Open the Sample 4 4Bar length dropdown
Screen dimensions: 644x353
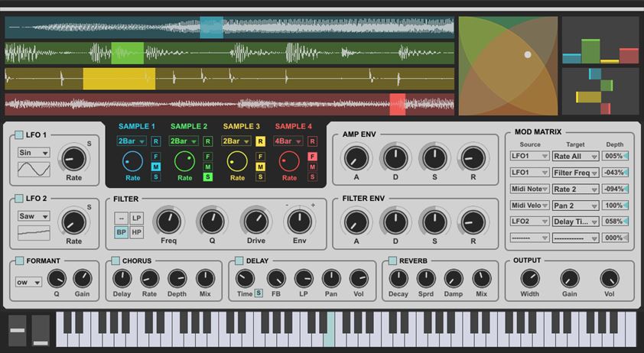[x=289, y=141]
